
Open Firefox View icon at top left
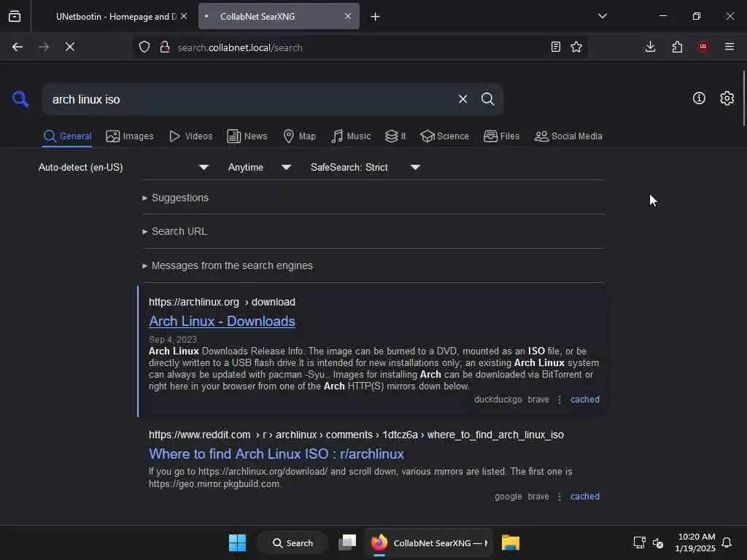(x=15, y=16)
